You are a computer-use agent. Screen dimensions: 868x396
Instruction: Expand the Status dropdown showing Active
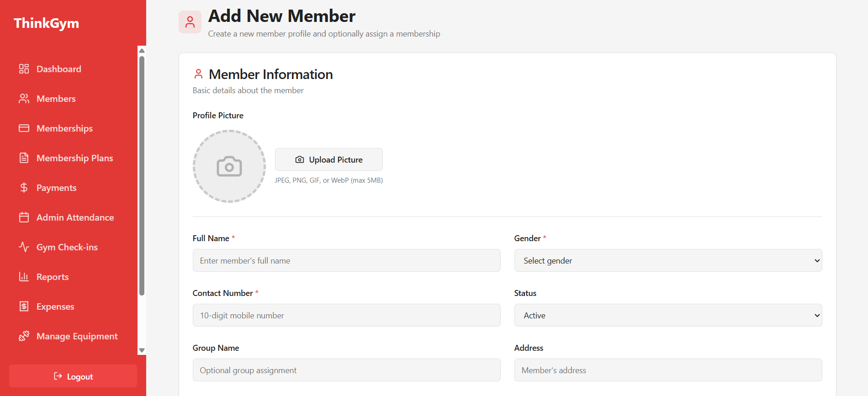667,315
